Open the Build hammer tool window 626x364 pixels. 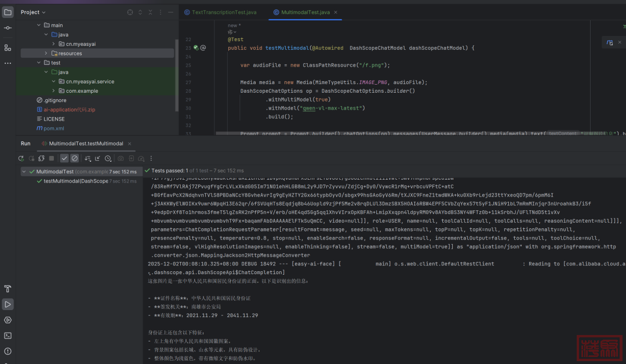8,289
